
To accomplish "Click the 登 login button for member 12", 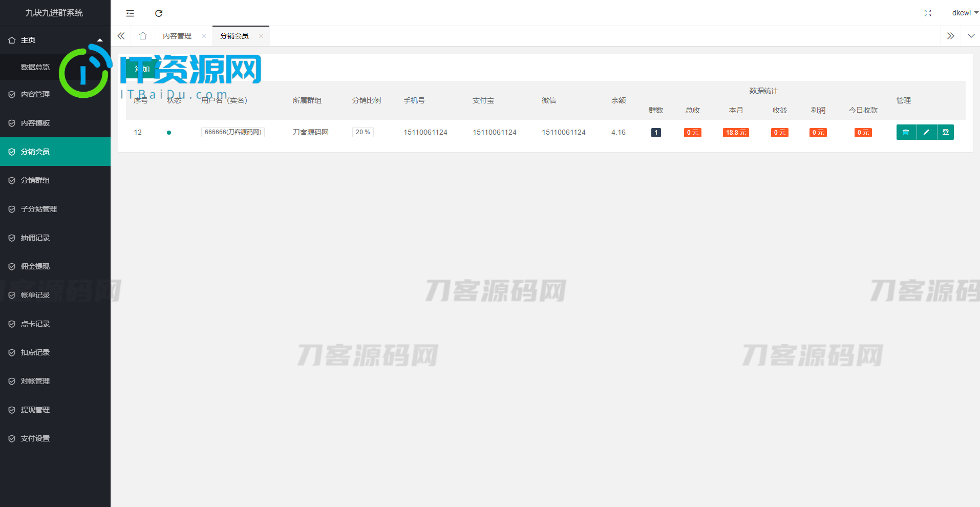I will [x=946, y=132].
